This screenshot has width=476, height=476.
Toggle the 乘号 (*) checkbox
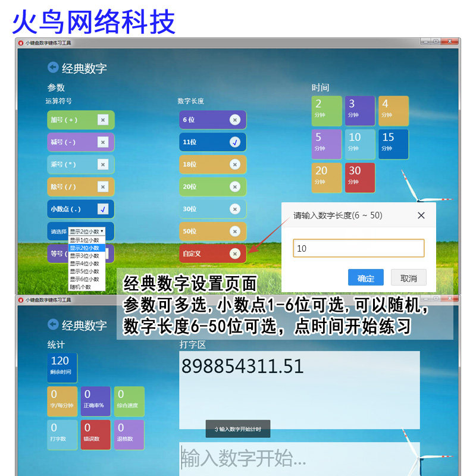[103, 165]
